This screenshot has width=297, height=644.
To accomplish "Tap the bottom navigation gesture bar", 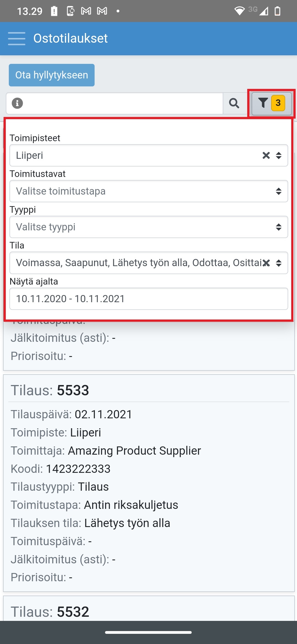I will tap(148, 632).
